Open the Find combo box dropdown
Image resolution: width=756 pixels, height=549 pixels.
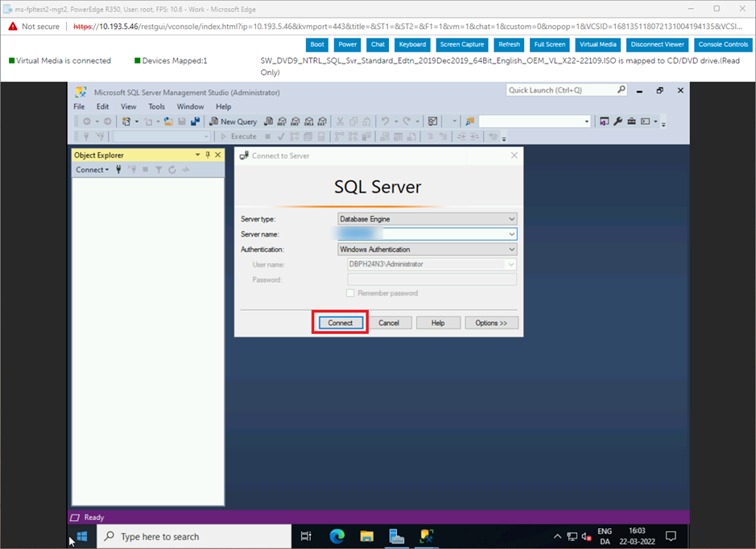click(x=587, y=122)
